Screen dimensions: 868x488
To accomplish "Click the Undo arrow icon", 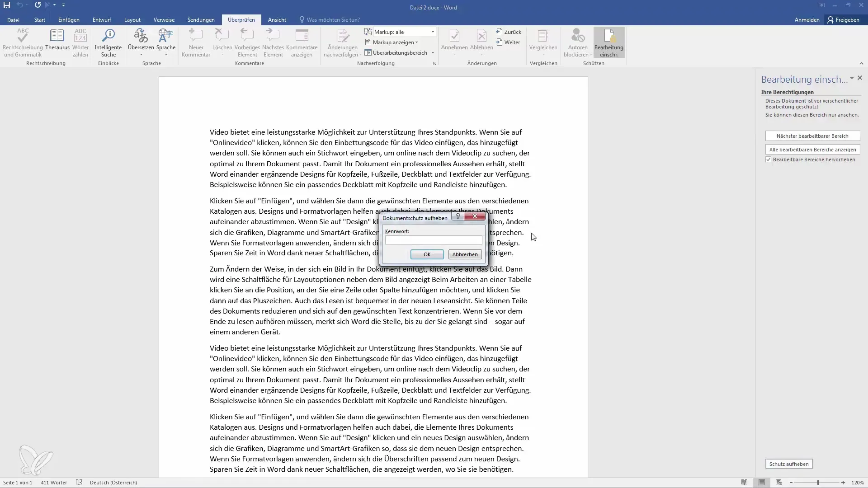I will pyautogui.click(x=20, y=5).
